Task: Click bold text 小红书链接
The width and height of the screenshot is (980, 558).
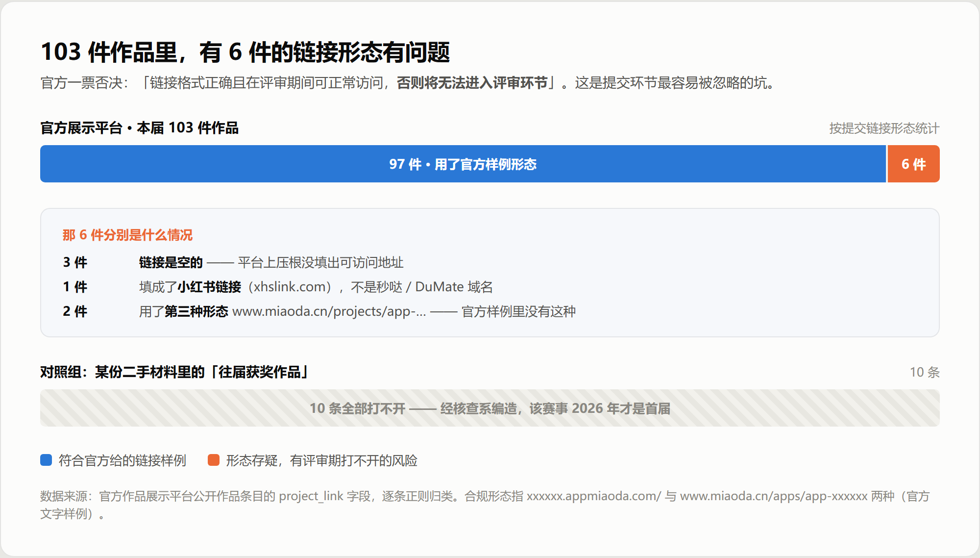Action: point(209,287)
